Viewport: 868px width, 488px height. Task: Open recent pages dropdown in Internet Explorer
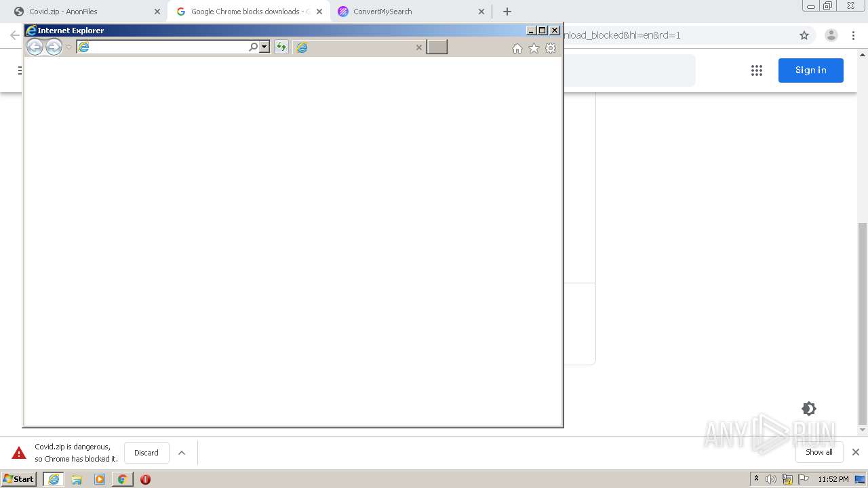tap(68, 47)
